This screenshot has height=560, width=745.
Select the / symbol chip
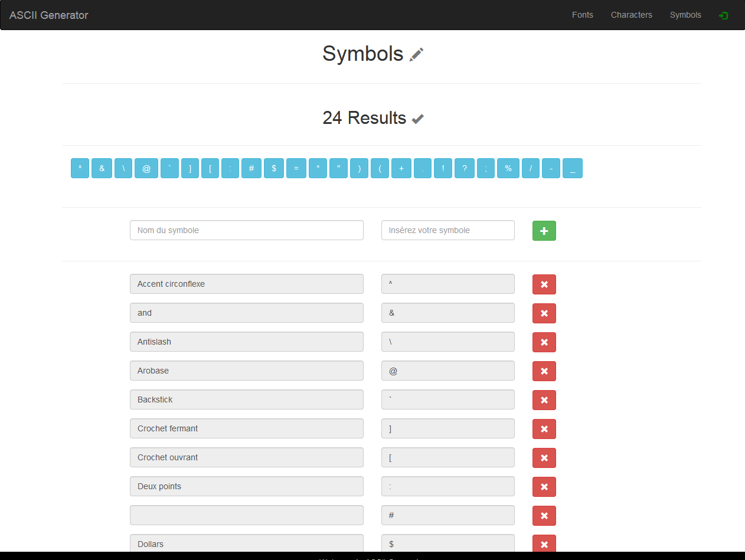pyautogui.click(x=531, y=168)
